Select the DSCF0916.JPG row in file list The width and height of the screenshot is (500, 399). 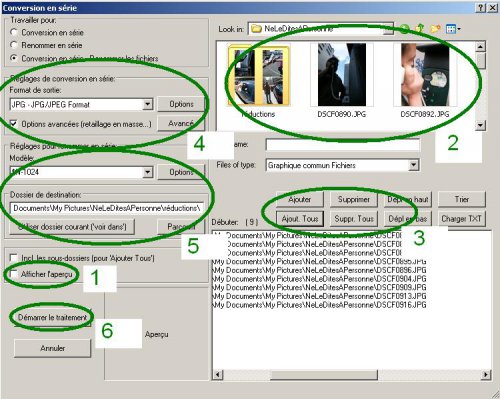tap(319, 305)
